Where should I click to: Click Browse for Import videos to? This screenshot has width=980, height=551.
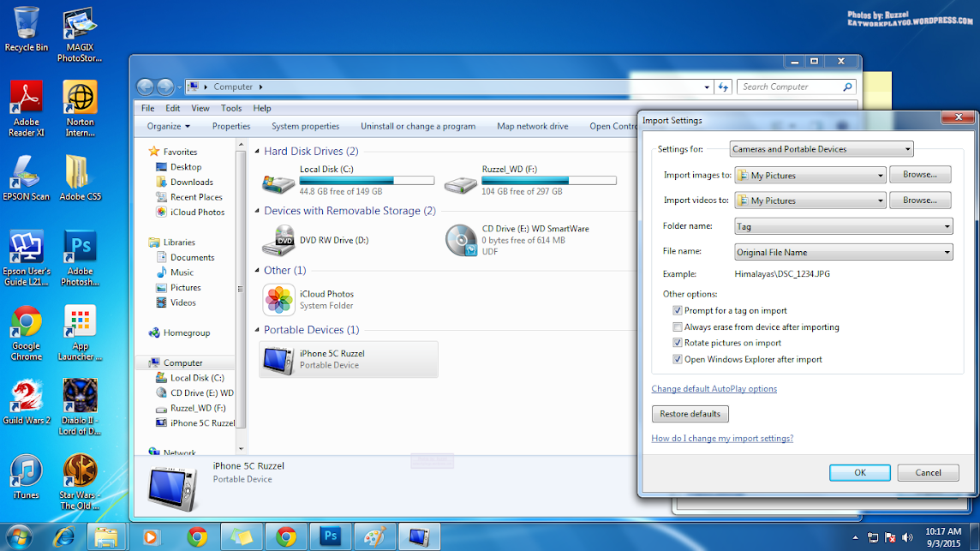click(920, 201)
